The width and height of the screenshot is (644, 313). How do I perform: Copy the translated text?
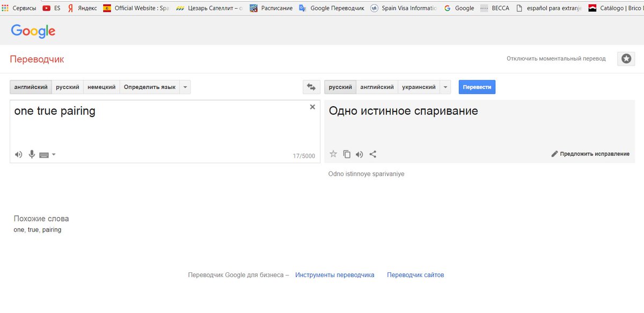tap(347, 154)
